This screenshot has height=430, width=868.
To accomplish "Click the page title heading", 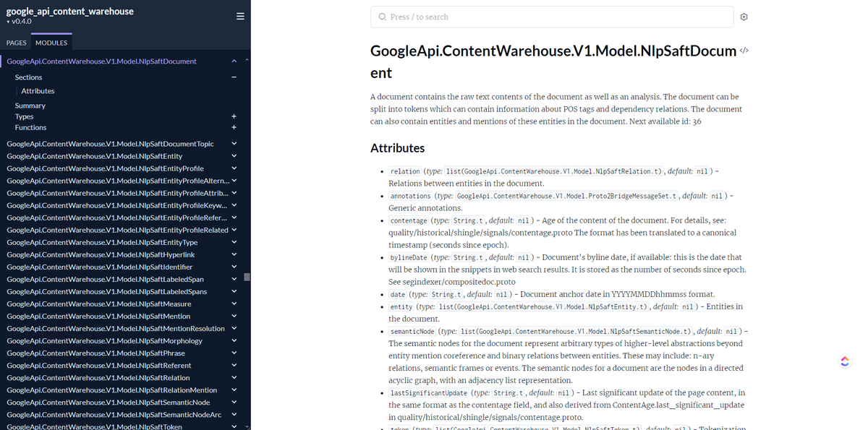I will point(553,61).
